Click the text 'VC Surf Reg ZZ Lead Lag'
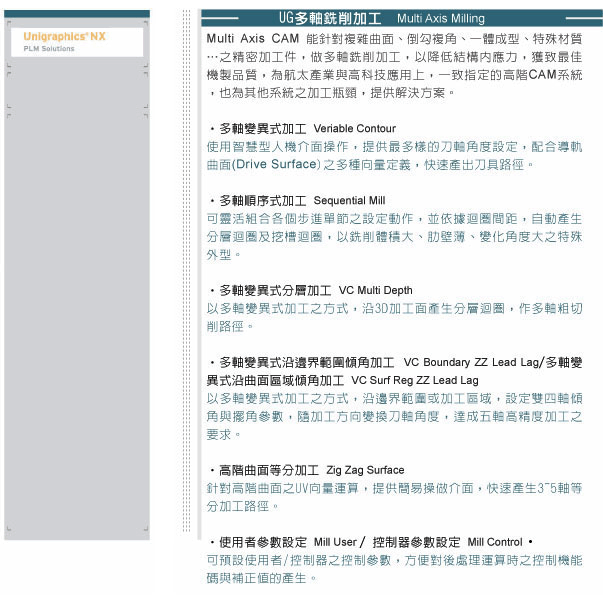 (415, 380)
